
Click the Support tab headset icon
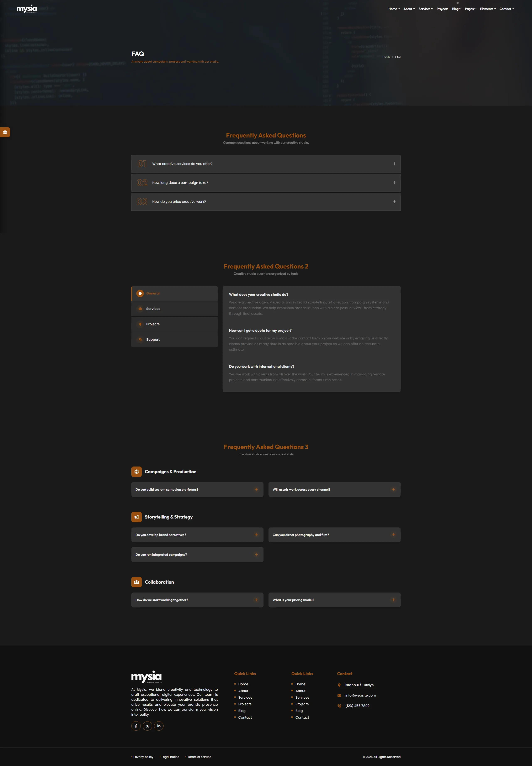(x=140, y=340)
